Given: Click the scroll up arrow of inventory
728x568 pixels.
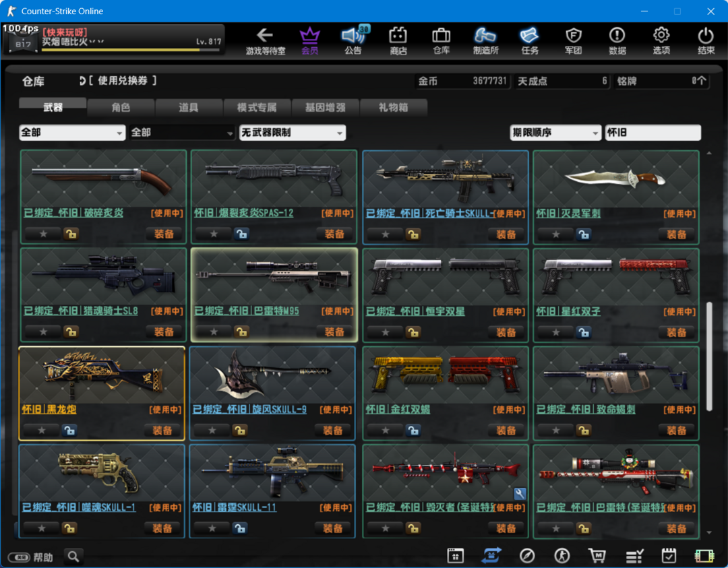Looking at the screenshot, I should coord(709,153).
